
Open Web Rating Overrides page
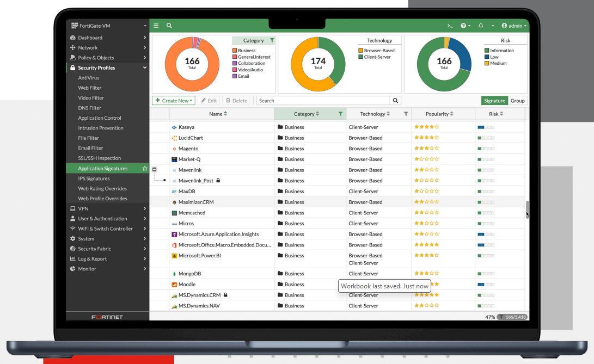coord(102,189)
